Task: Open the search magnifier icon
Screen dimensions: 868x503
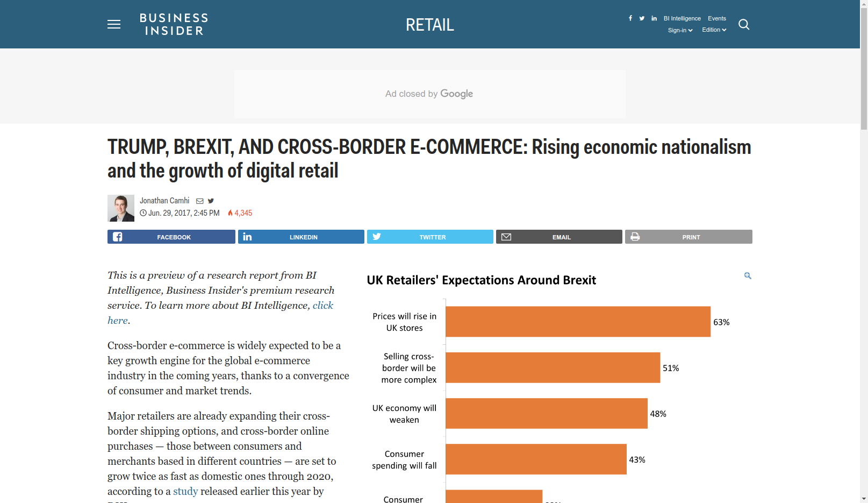Action: click(x=744, y=24)
